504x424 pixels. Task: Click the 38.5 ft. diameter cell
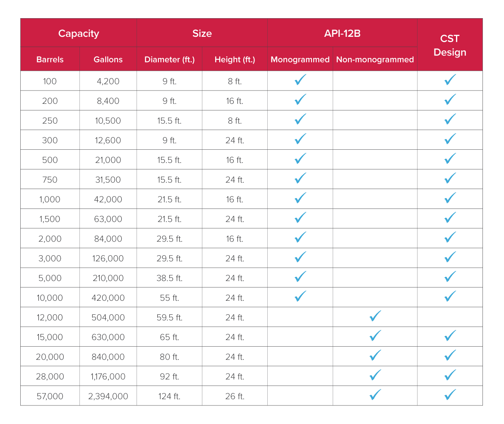click(x=169, y=278)
